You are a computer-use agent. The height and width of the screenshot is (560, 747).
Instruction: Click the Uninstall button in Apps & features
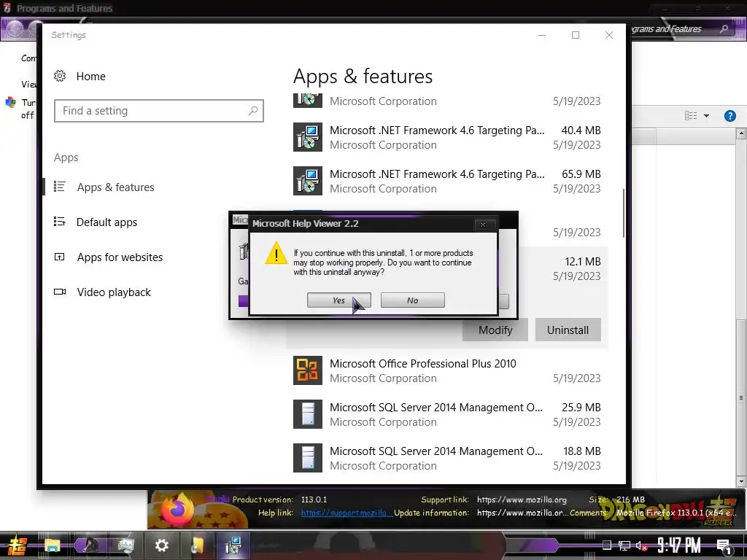point(568,330)
